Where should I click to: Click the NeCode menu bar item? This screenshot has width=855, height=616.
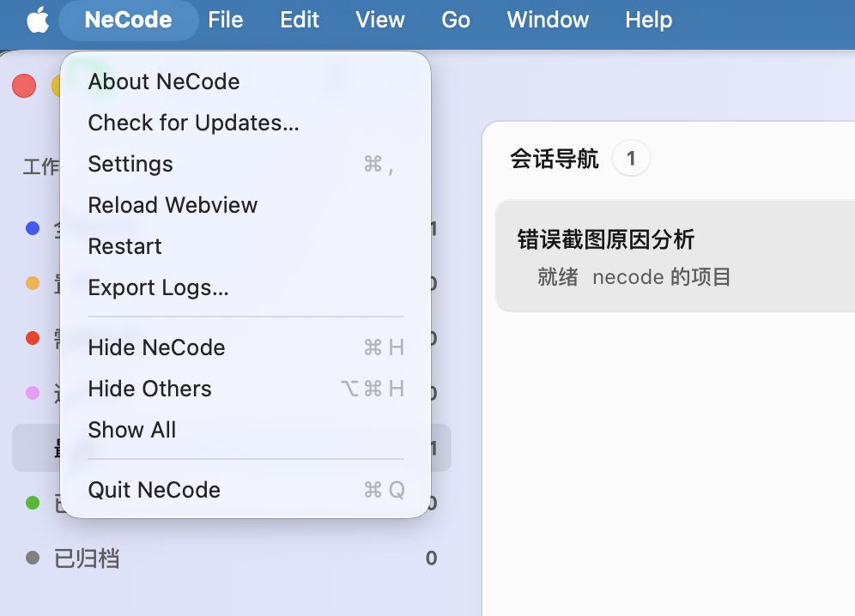pos(129,21)
